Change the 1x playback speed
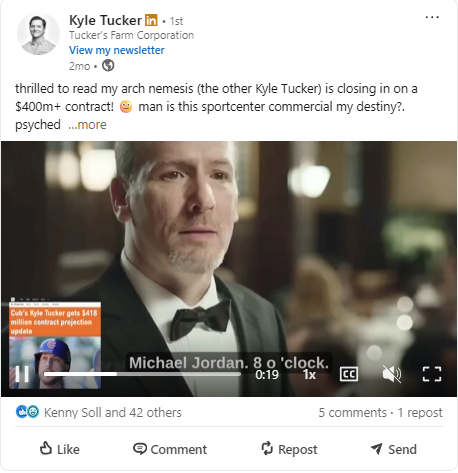Viewport: 458px width, 473px height. [309, 375]
